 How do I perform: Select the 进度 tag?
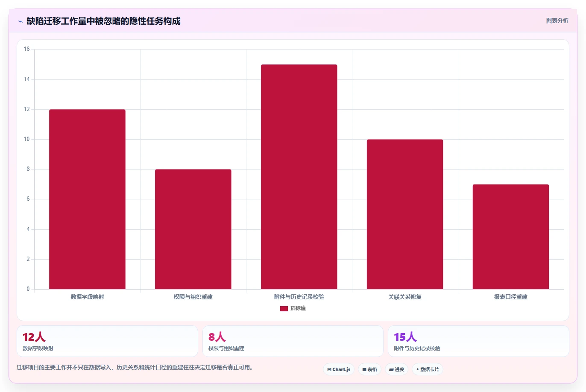point(397,369)
